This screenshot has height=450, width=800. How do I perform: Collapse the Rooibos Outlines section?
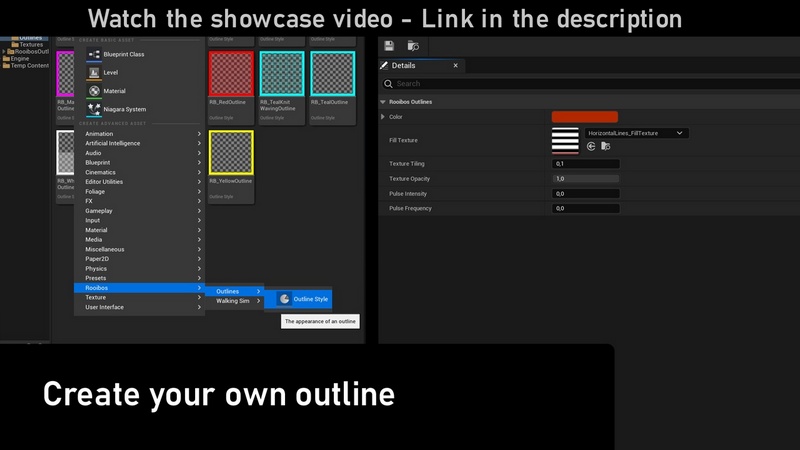point(383,102)
